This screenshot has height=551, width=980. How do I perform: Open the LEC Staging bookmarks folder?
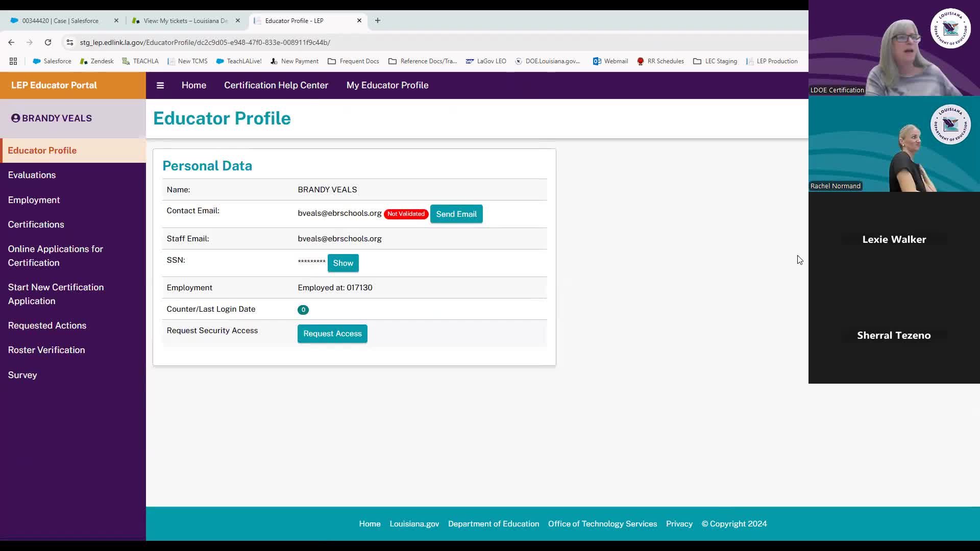click(715, 61)
